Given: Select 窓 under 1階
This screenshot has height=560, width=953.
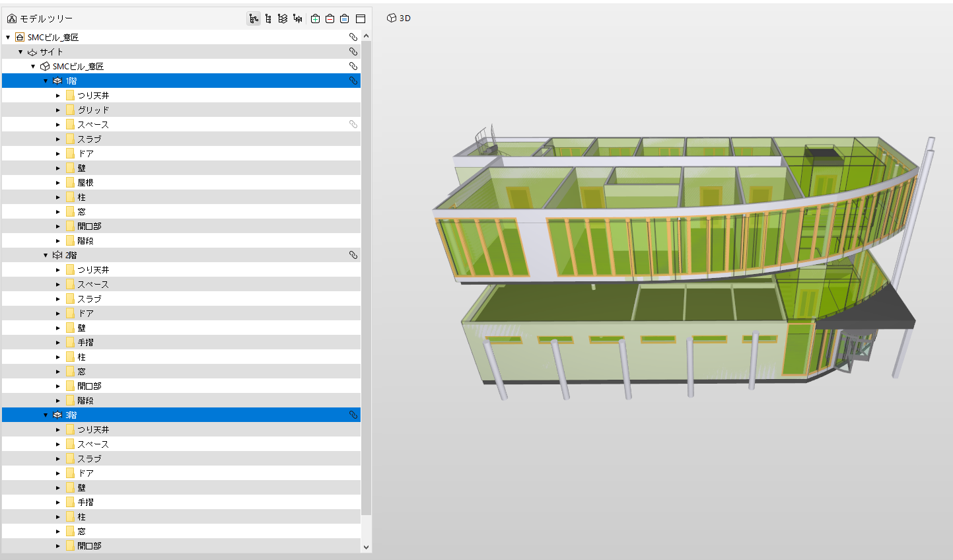Looking at the screenshot, I should (181, 211).
